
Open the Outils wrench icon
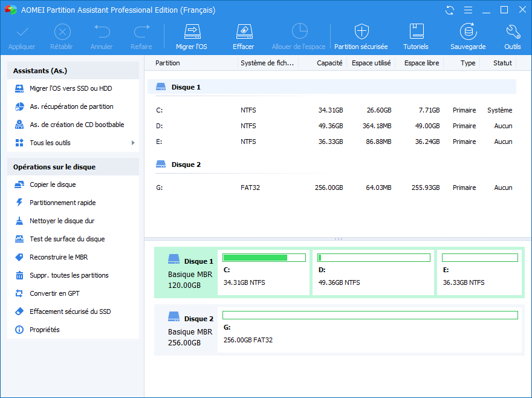tap(512, 32)
